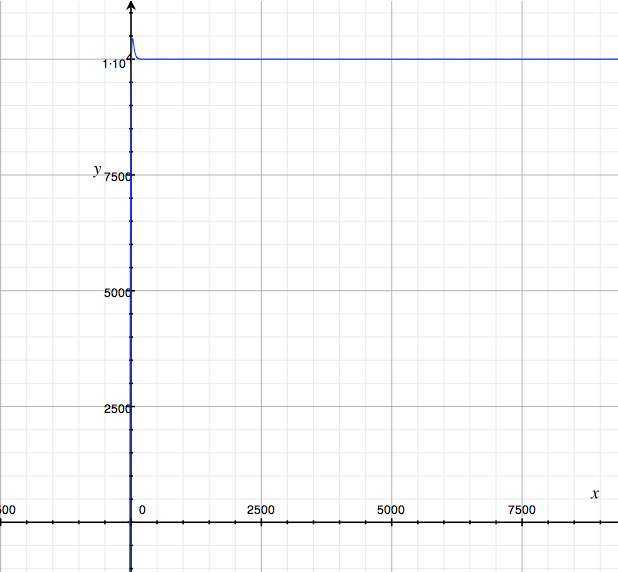The height and width of the screenshot is (572, 618).
Task: Select the blue curve's small peak near y-axis
Action: pyautogui.click(x=132, y=42)
